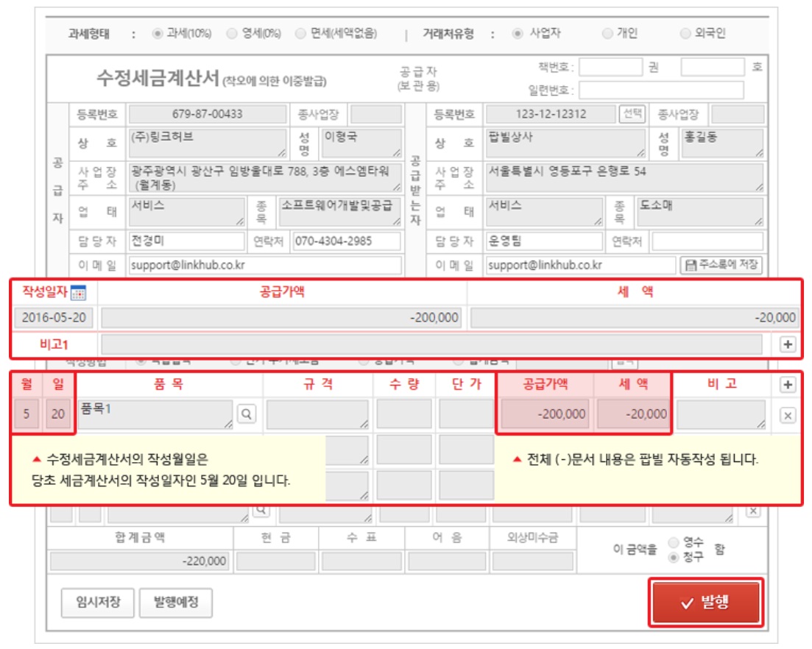Click the 수표 amount field
This screenshot has width=812, height=649.
[x=361, y=561]
